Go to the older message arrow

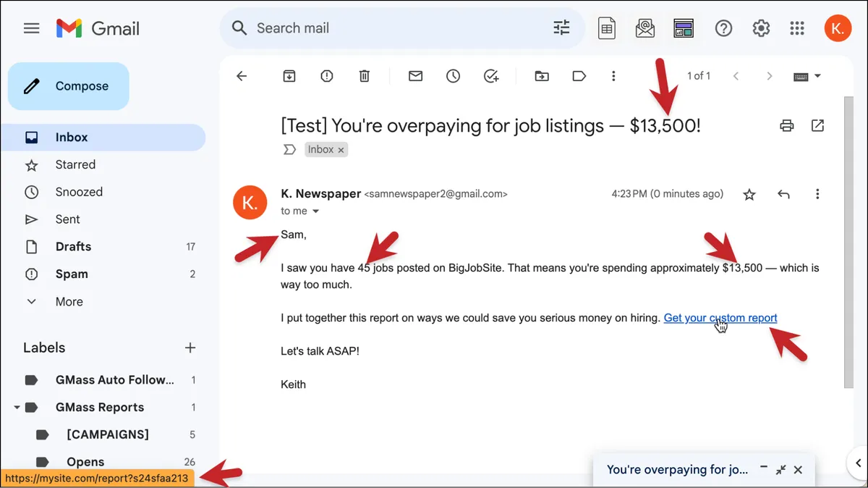(x=769, y=76)
